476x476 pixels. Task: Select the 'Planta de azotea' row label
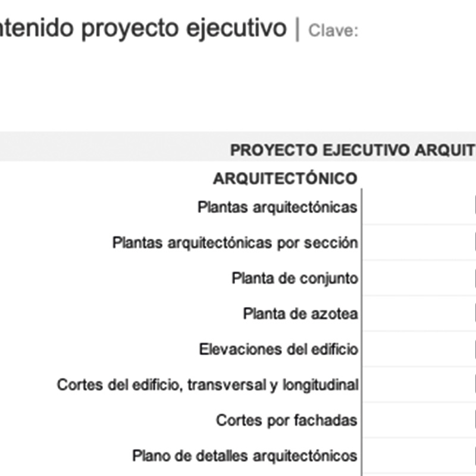tap(300, 314)
